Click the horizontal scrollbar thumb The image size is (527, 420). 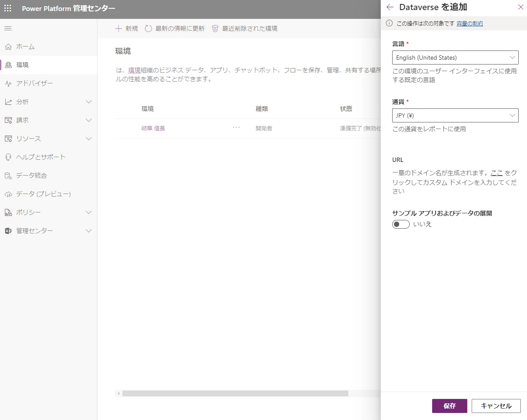pos(235,394)
